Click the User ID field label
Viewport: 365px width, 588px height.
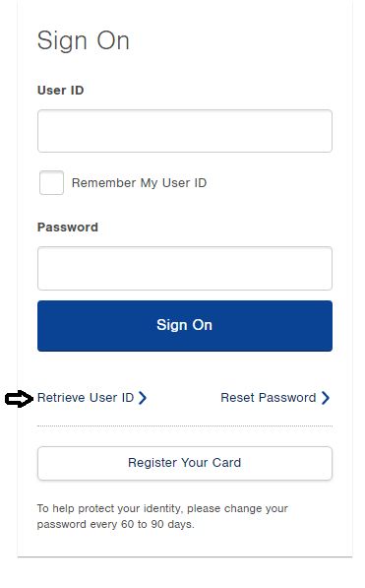(x=60, y=91)
